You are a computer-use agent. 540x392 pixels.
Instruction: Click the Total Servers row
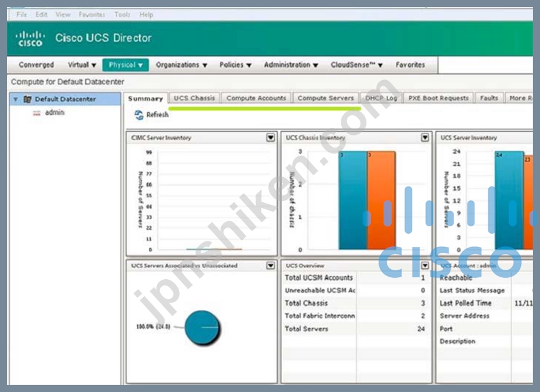pyautogui.click(x=355, y=329)
